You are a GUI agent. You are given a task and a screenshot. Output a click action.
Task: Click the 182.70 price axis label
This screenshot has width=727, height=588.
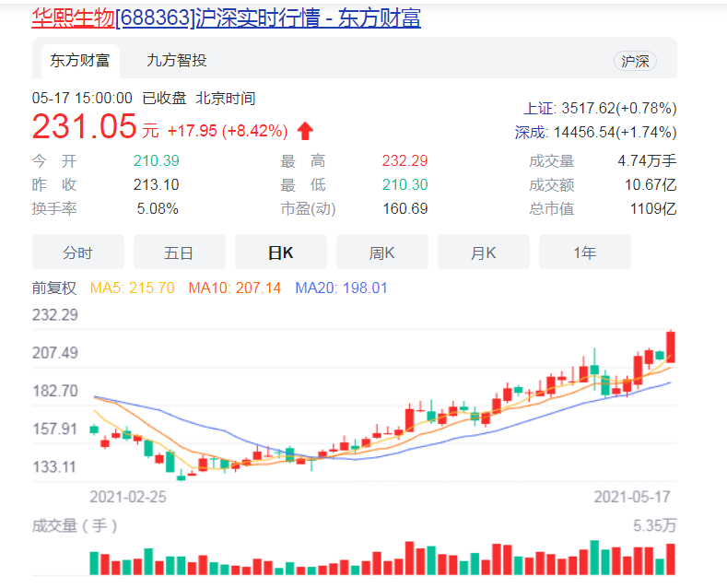[x=55, y=391]
